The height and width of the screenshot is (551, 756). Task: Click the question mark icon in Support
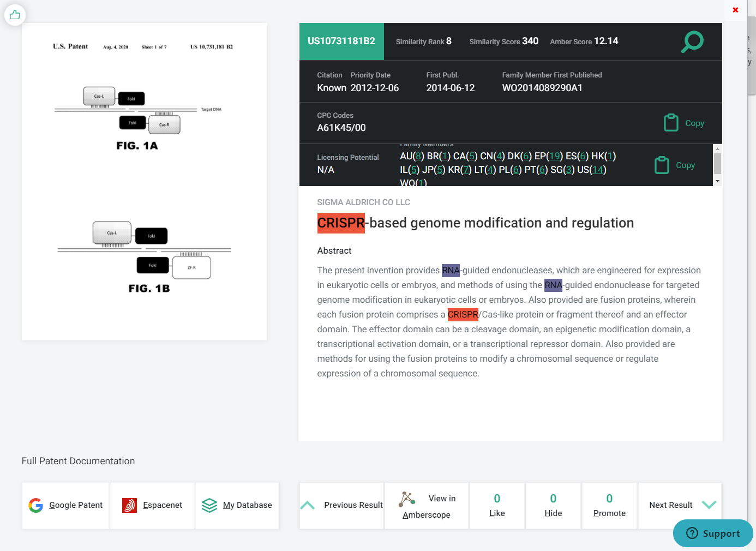[x=692, y=533]
